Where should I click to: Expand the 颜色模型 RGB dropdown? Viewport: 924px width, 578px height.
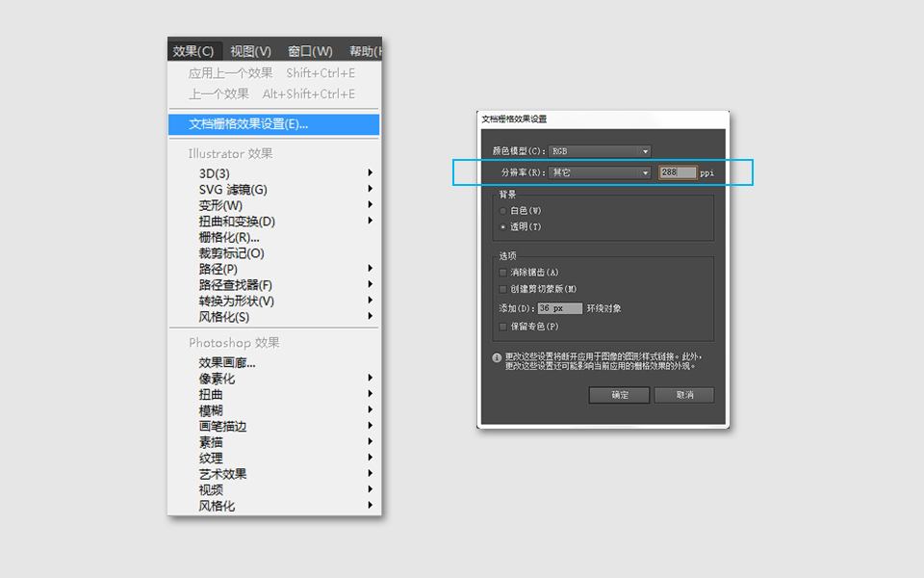coord(600,151)
